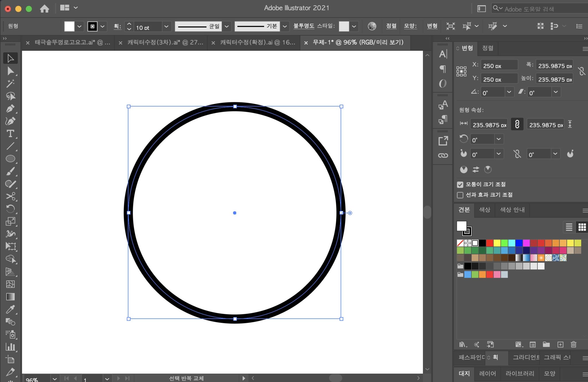Open the 균일 width profile dropdown
The image size is (588, 382).
227,26
